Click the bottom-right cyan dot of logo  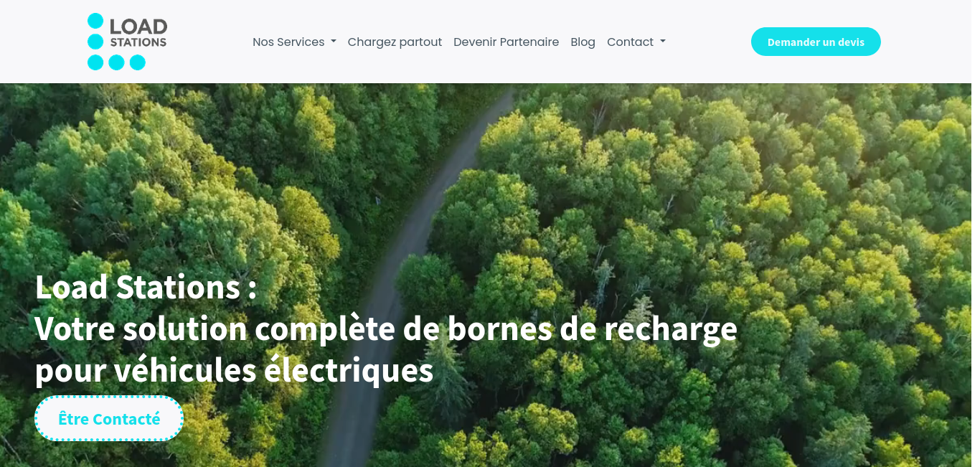click(x=137, y=62)
